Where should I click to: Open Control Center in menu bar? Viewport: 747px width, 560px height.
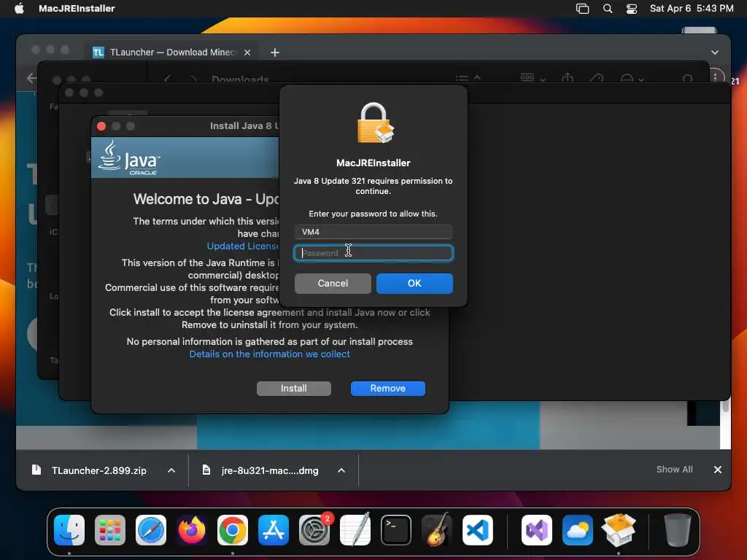pyautogui.click(x=632, y=9)
